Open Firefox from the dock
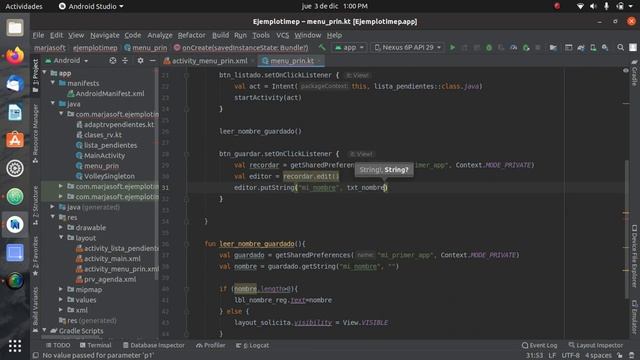Image resolution: width=640 pixels, height=360 pixels. click(x=15, y=56)
